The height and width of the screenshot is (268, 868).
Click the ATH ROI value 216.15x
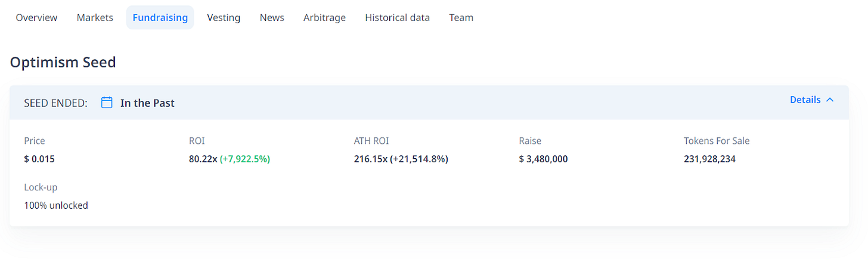point(371,159)
